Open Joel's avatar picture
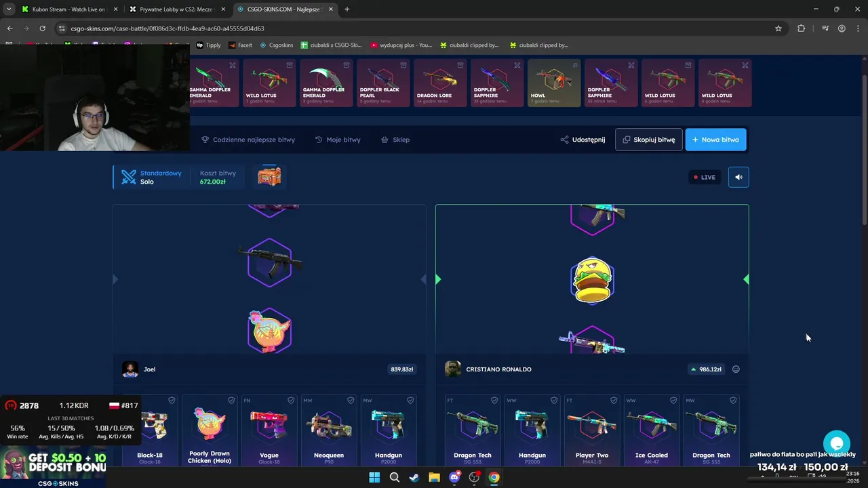 (x=130, y=369)
